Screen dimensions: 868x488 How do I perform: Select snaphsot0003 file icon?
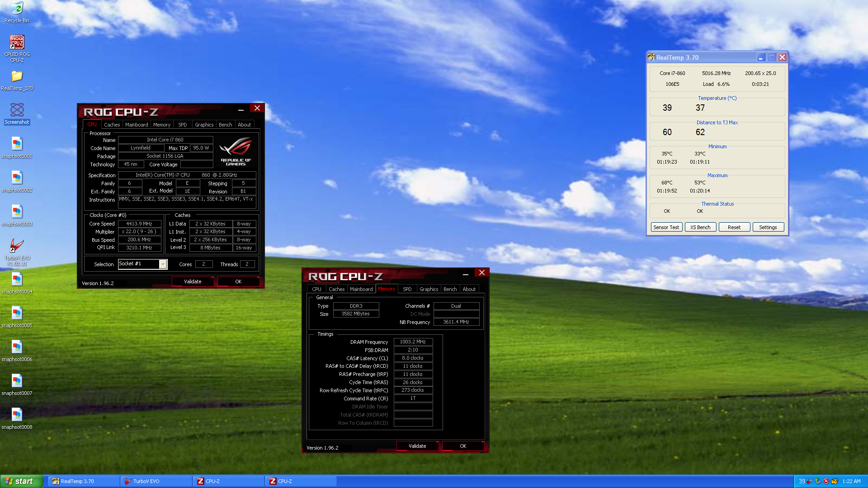17,216
